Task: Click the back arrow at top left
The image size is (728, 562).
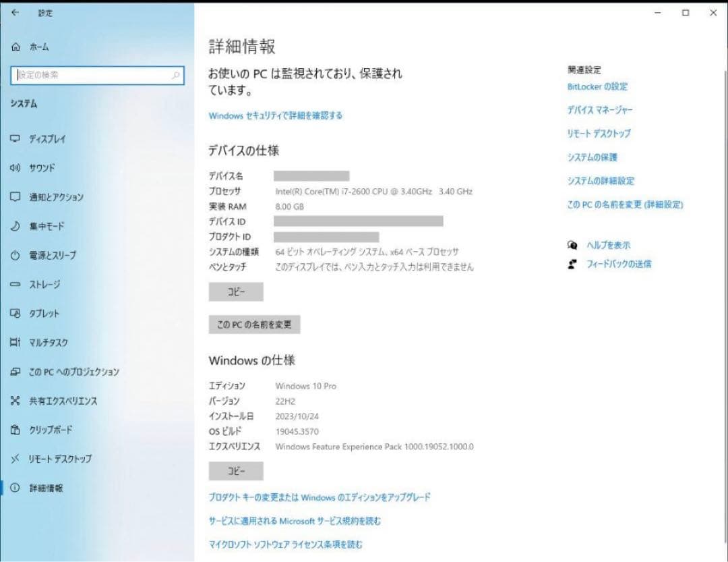Action: pos(15,13)
